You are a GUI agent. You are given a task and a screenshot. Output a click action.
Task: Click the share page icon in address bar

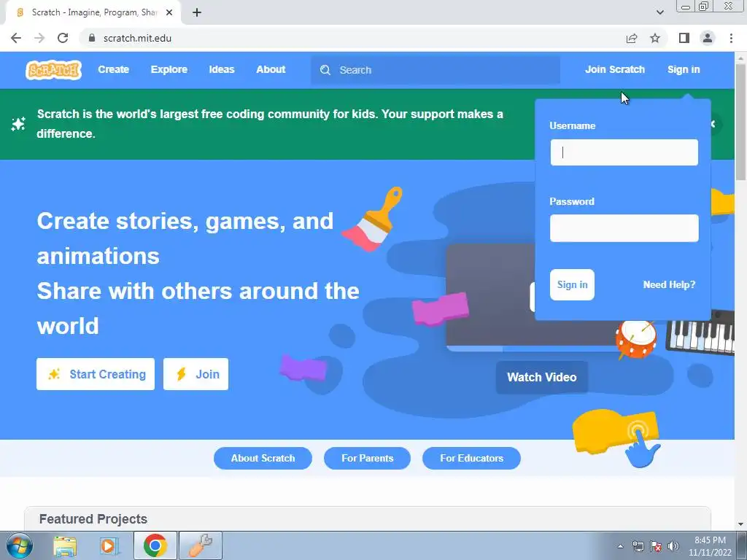click(x=632, y=38)
